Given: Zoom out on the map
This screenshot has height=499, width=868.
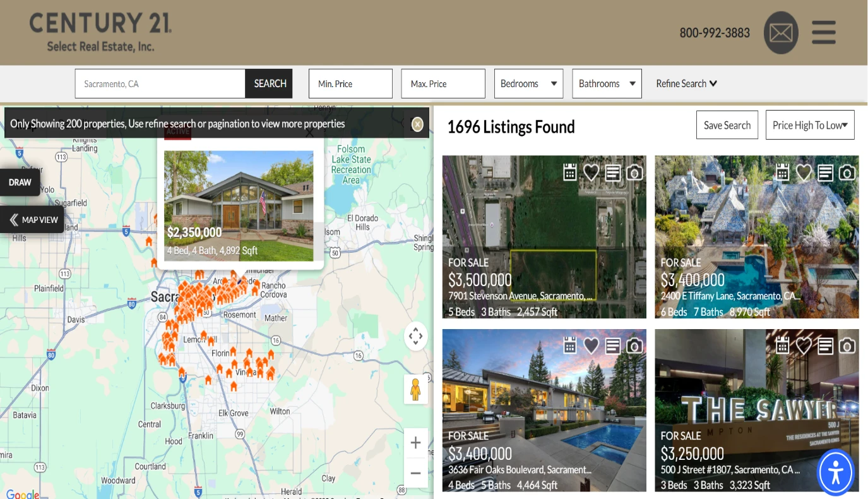Looking at the screenshot, I should (x=415, y=472).
